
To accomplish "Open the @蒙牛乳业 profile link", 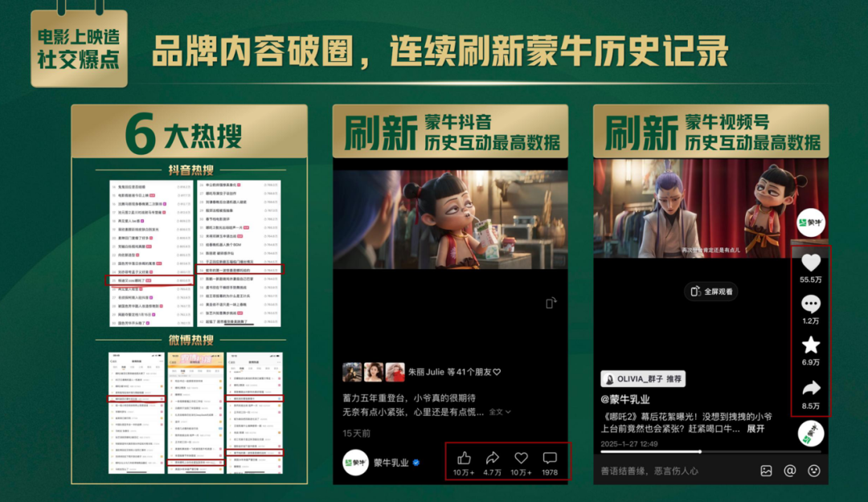I will coord(625,399).
